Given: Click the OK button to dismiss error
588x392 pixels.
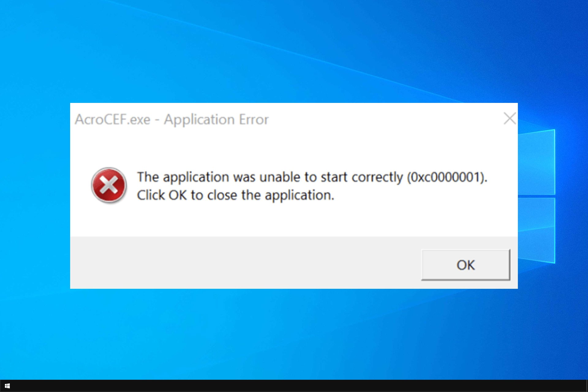Looking at the screenshot, I should pyautogui.click(x=466, y=265).
